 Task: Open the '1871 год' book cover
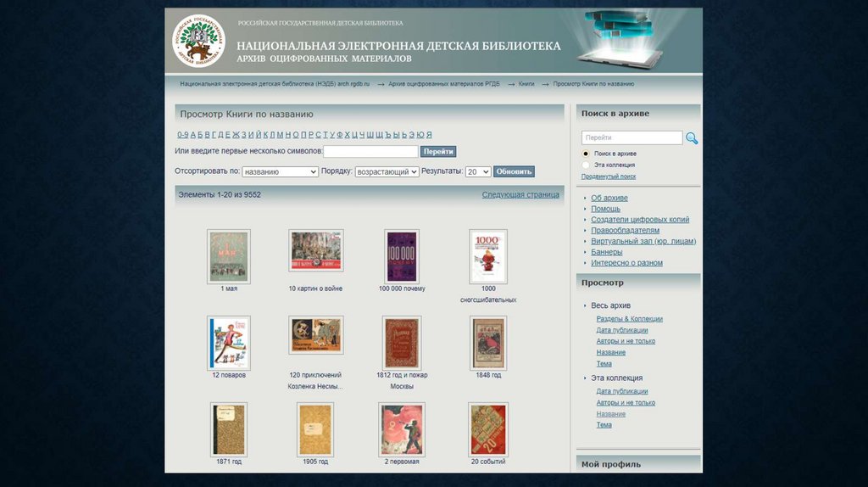229,429
